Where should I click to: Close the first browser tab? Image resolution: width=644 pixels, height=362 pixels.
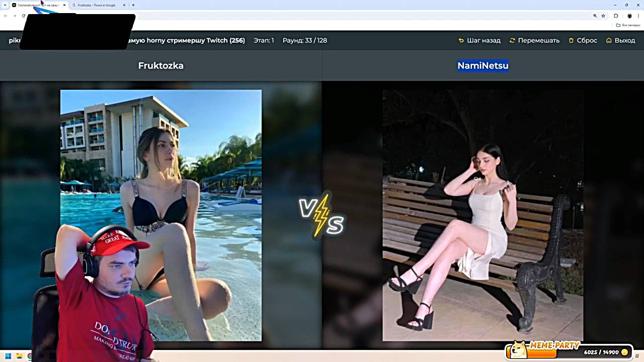[64, 5]
